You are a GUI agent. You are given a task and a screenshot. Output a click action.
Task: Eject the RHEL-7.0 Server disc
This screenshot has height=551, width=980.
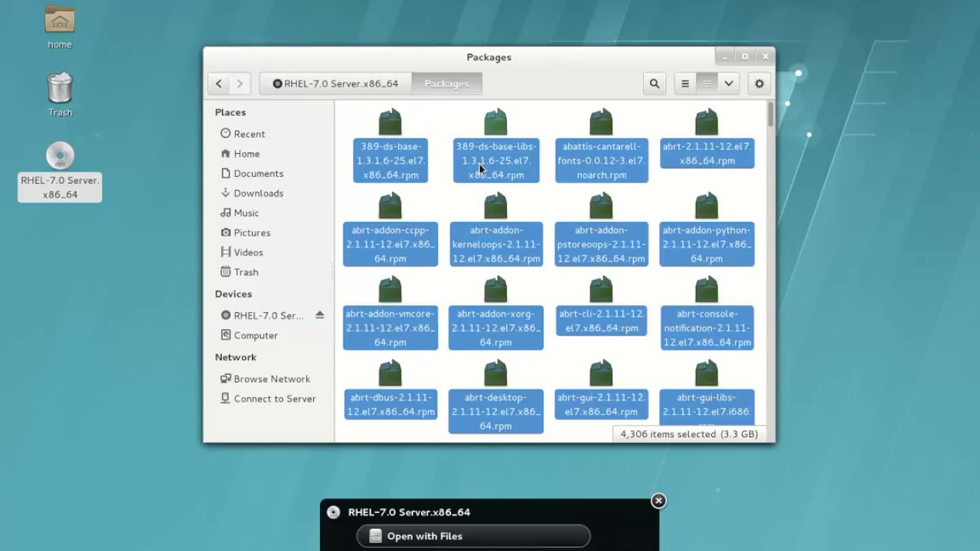click(x=320, y=315)
